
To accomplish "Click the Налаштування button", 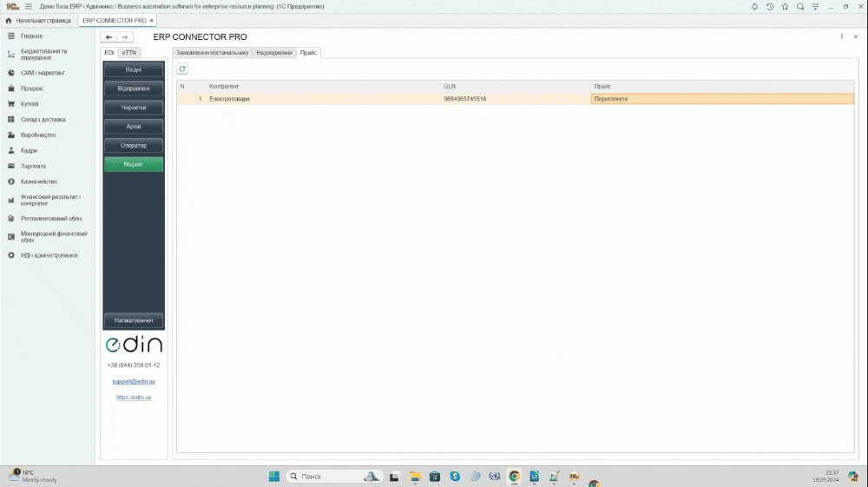I will tap(134, 320).
